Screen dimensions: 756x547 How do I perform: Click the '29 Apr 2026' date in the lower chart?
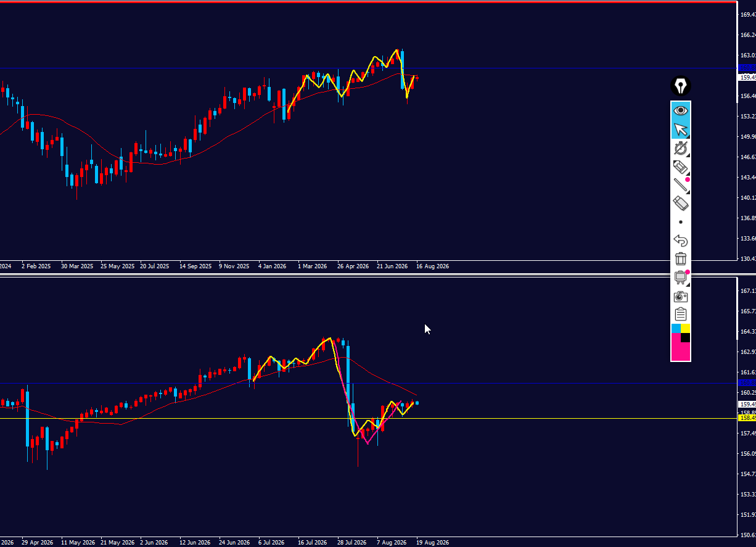coord(38,543)
